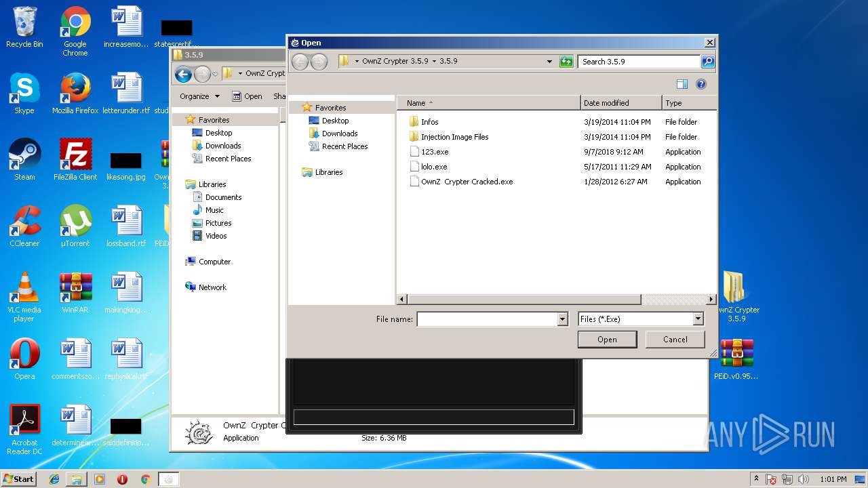Click the volume icon in system tray
The width and height of the screenshot is (868, 488).
(x=804, y=479)
